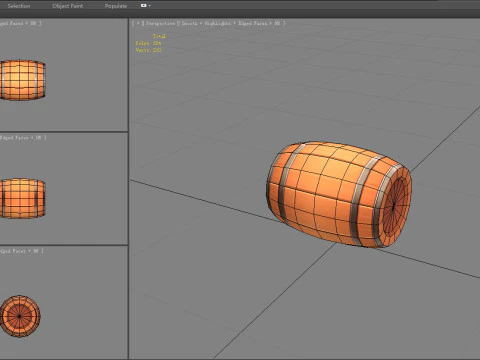
Task: Click the Verts count statistic text
Action: click(148, 50)
